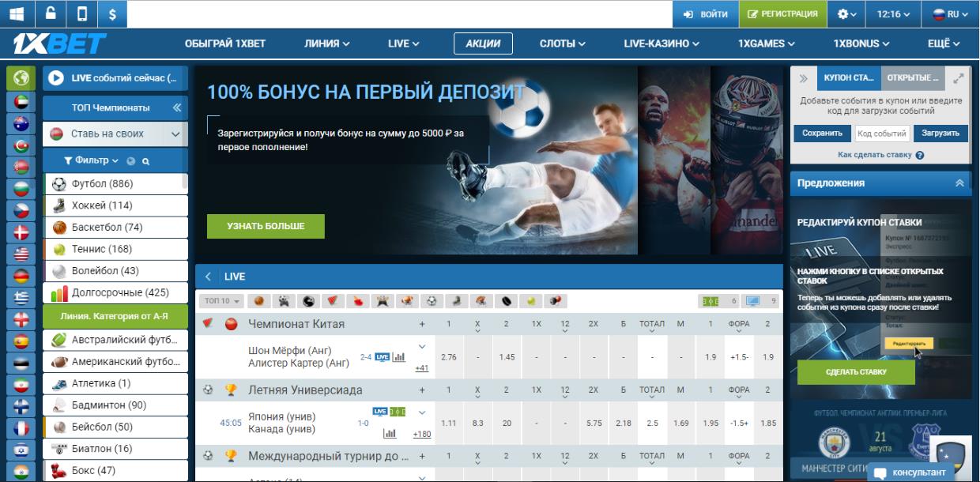Toggle favorite plus for Чемпионат Китая
Screen dimensions: 980x482
pos(422,324)
